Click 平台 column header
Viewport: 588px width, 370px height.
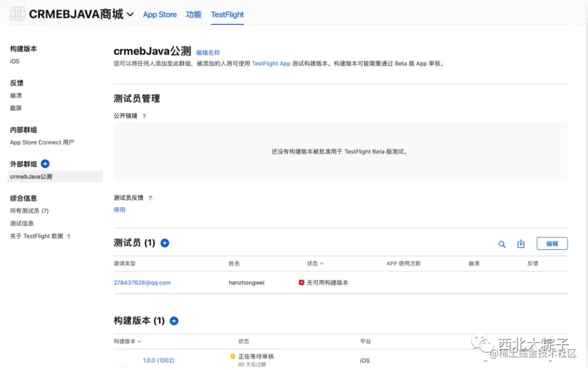365,342
